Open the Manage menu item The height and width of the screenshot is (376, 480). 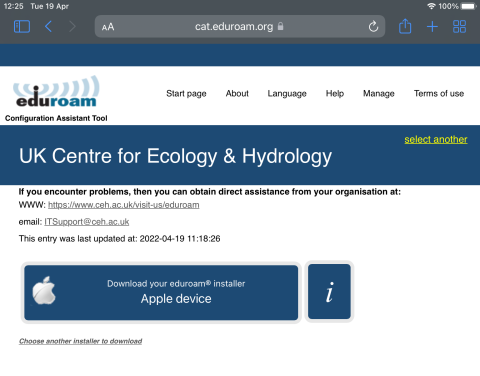[x=379, y=93]
